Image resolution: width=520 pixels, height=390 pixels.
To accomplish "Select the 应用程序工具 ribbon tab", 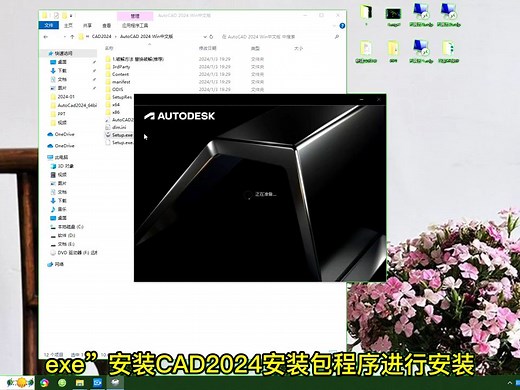I will coord(135,25).
